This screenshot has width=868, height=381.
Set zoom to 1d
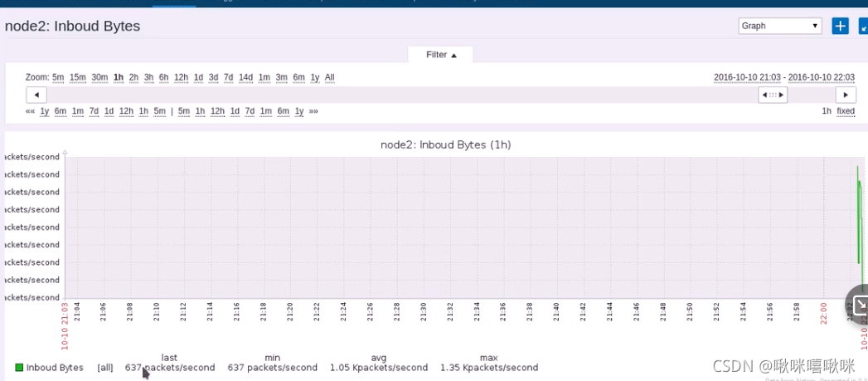(x=198, y=77)
